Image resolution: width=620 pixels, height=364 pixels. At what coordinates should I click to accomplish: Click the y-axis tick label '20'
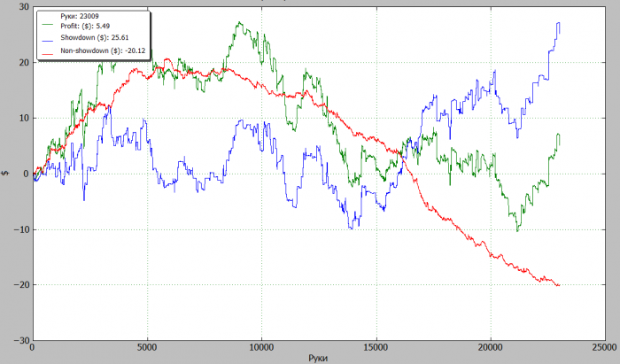[x=24, y=63]
